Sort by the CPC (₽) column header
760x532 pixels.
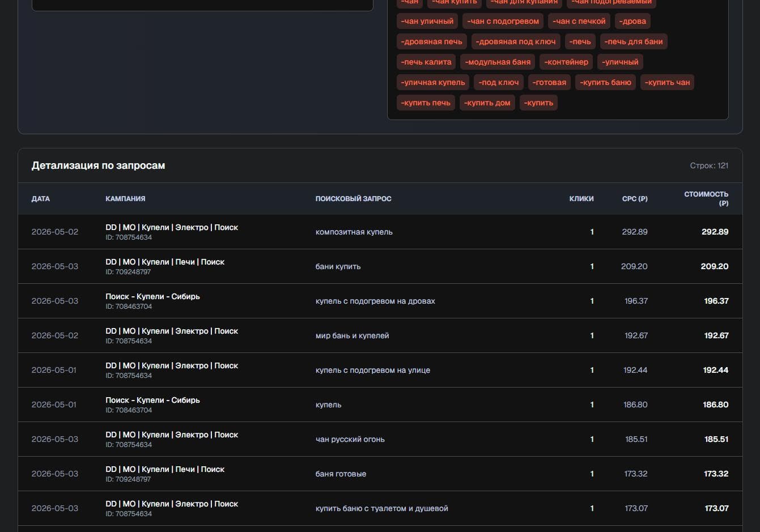pyautogui.click(x=635, y=199)
